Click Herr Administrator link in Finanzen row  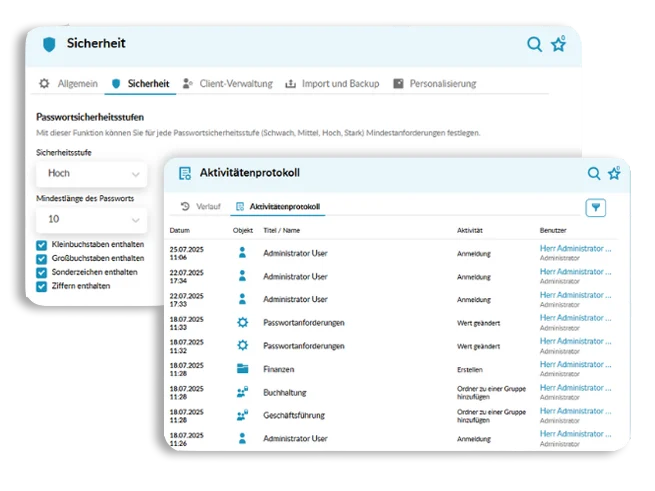pos(575,364)
